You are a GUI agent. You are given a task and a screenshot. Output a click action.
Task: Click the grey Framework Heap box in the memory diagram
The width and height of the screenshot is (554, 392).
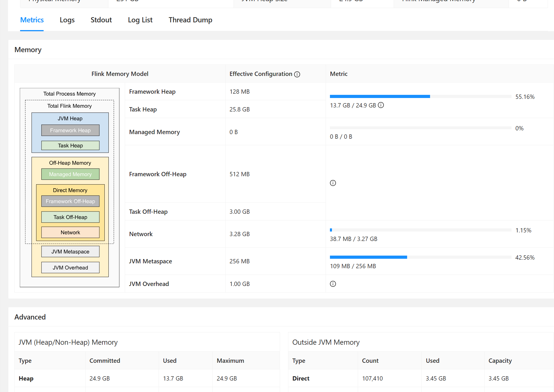pos(70,130)
